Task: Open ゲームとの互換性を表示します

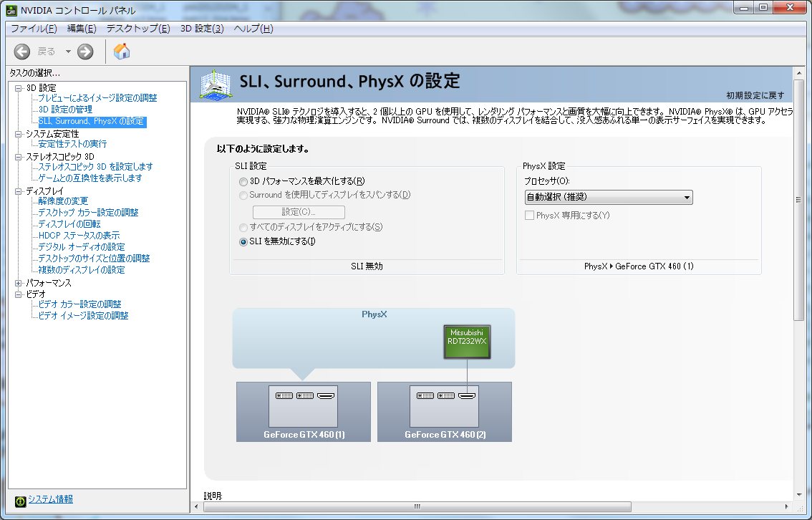Action: pyautogui.click(x=90, y=178)
